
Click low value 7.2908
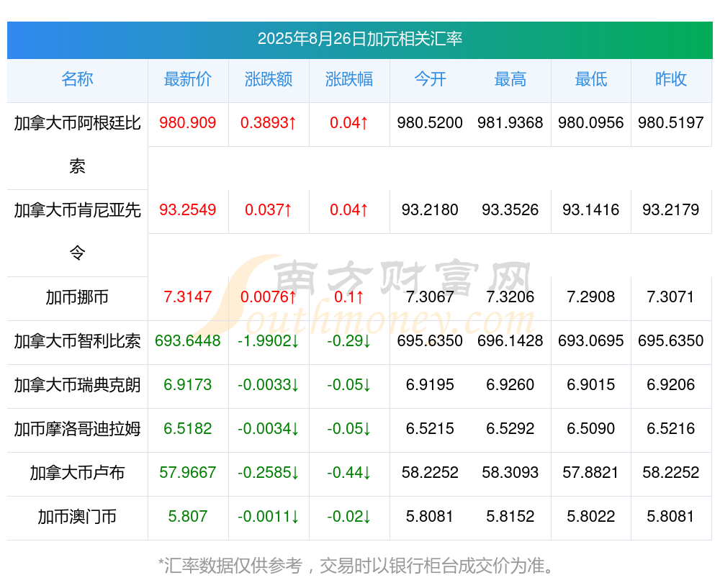[x=591, y=297]
